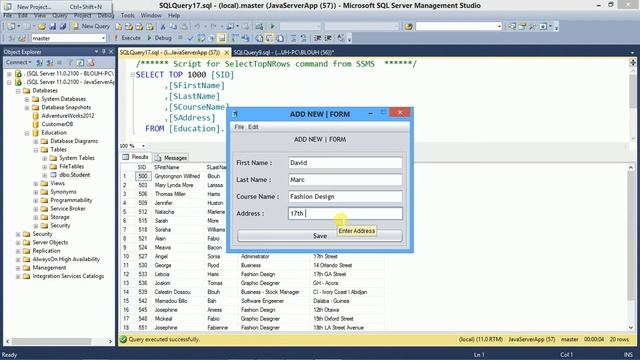
Task: Open the 100 % zoom dropdown
Action: pyautogui.click(x=143, y=146)
